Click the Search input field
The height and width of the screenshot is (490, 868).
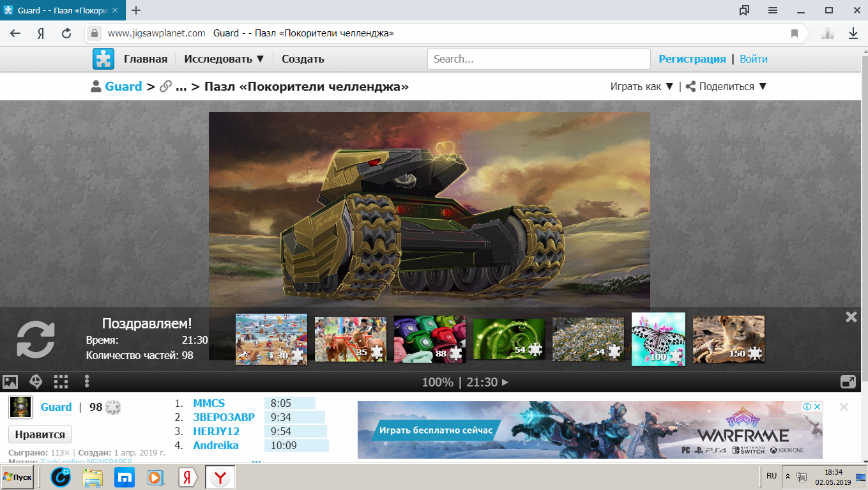(538, 59)
